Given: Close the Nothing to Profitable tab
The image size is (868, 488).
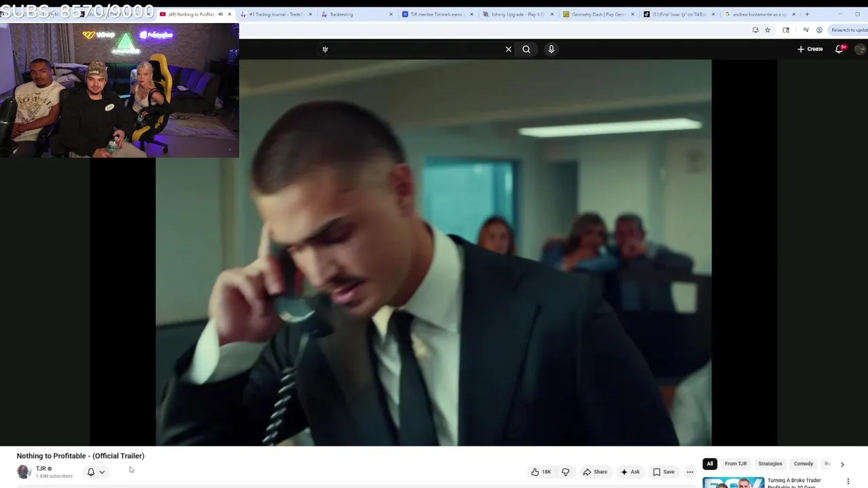Looking at the screenshot, I should [229, 14].
